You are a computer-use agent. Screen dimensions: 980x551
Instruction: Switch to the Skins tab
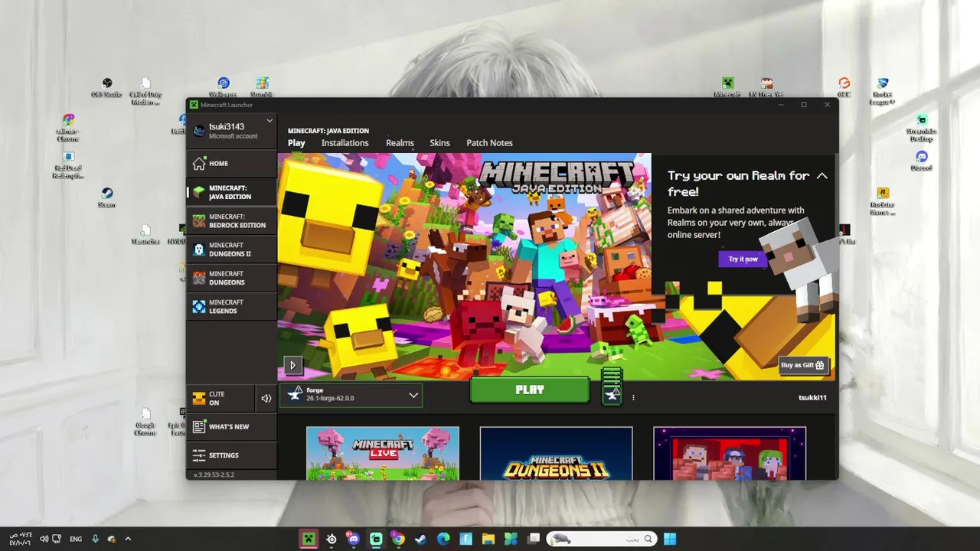pyautogui.click(x=439, y=143)
